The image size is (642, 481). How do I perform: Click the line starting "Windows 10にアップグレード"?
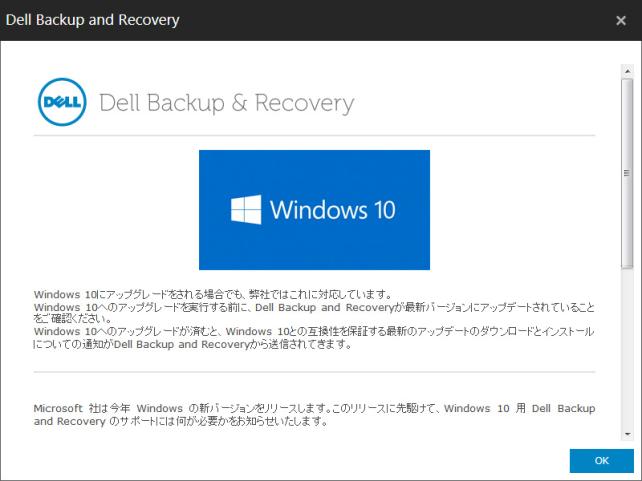click(210, 294)
